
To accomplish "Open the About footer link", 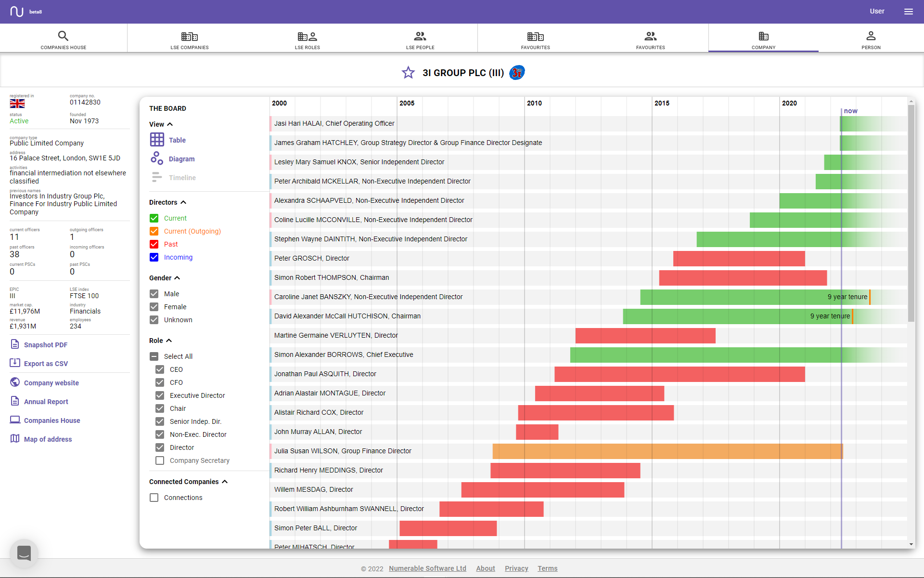I will (486, 568).
